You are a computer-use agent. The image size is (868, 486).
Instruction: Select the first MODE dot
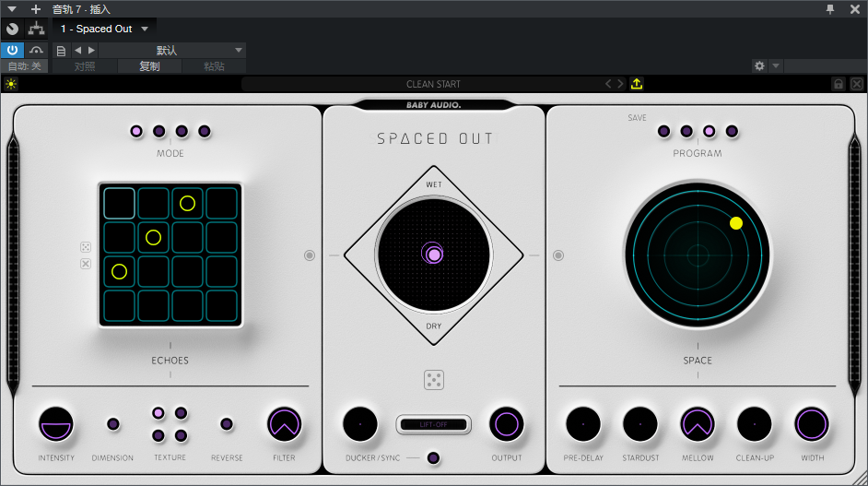136,131
